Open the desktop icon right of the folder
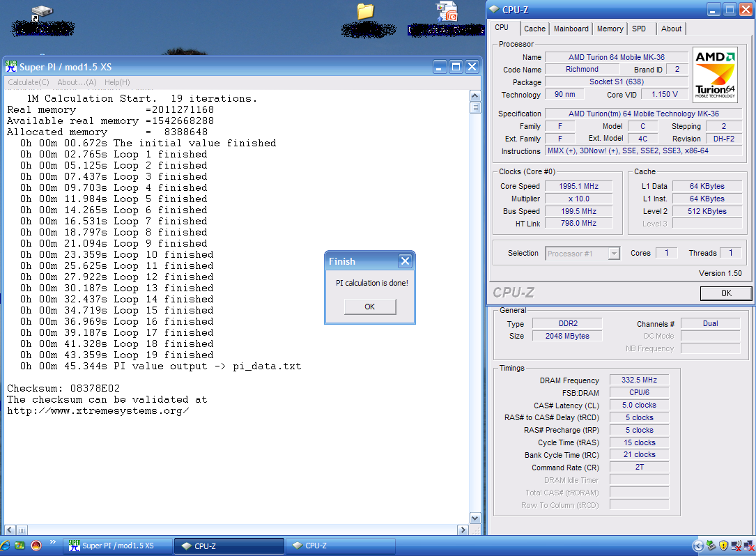This screenshot has width=756, height=556. tap(447, 12)
